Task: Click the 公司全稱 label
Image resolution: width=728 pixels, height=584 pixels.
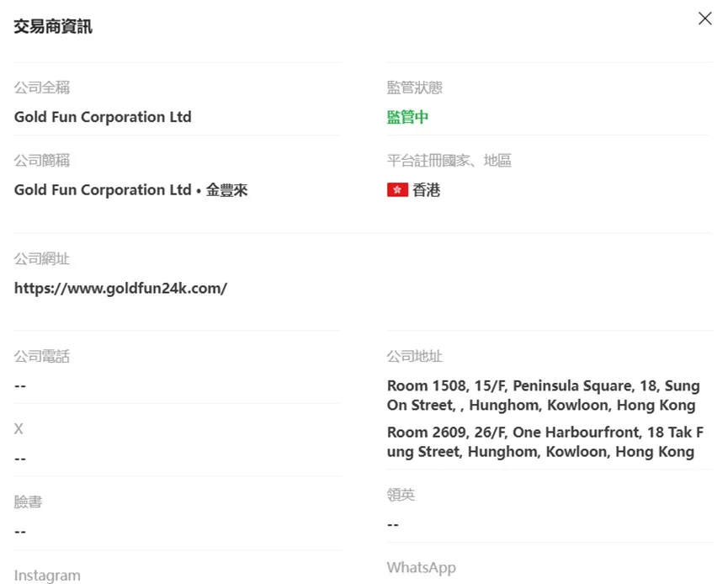Action: tap(42, 88)
